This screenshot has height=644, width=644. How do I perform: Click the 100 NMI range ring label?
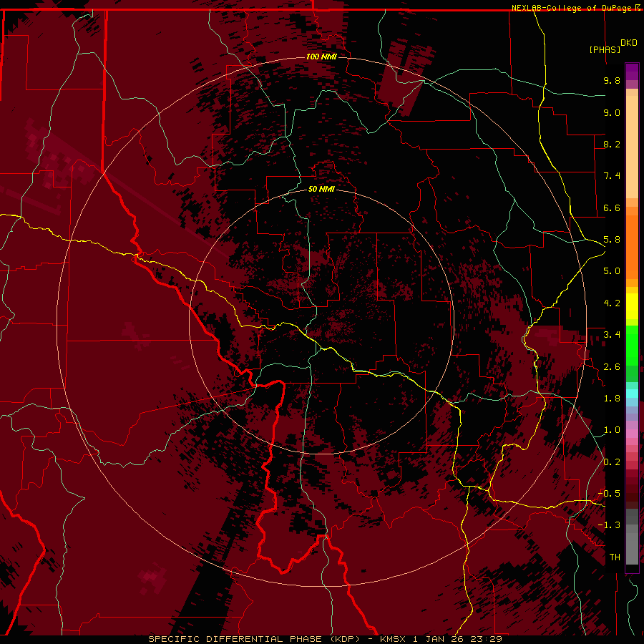[x=321, y=57]
